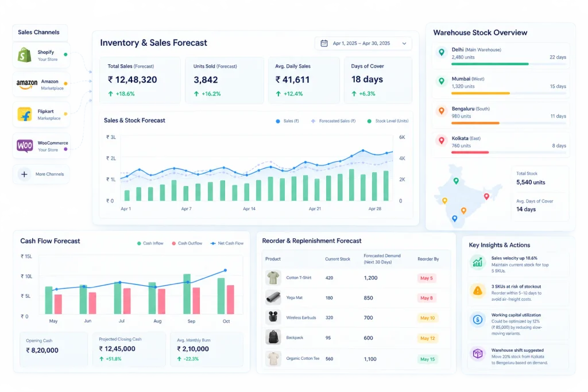Viewport: 588px width, 392px height.
Task: Click the Mumbai stock progress bar
Action: pos(509,94)
